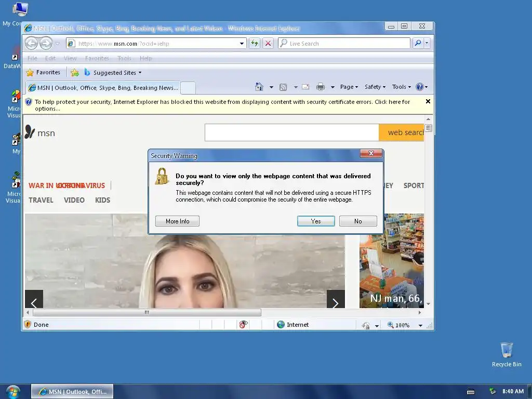Viewport: 532px width, 399px height.
Task: Open the Tools command bar menu
Action: point(402,87)
